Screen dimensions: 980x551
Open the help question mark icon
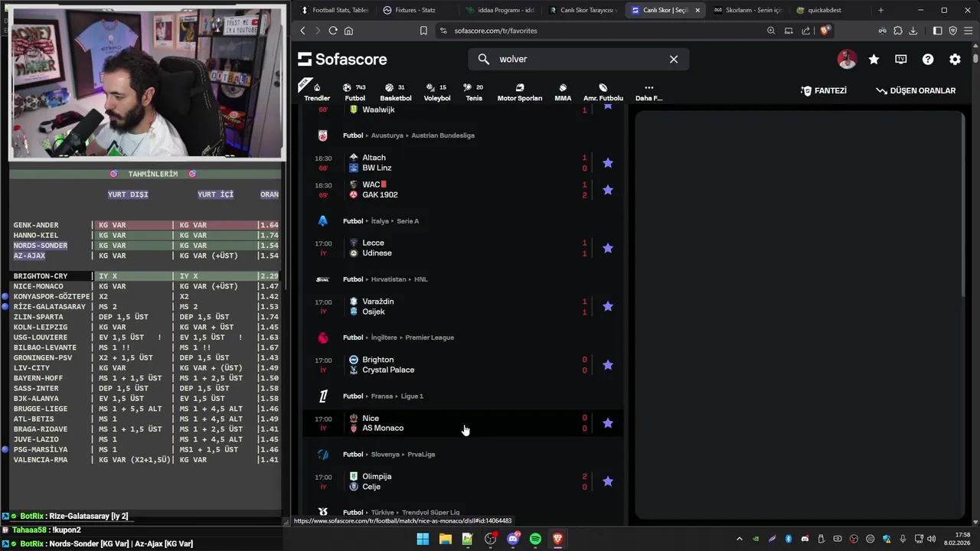click(x=928, y=59)
